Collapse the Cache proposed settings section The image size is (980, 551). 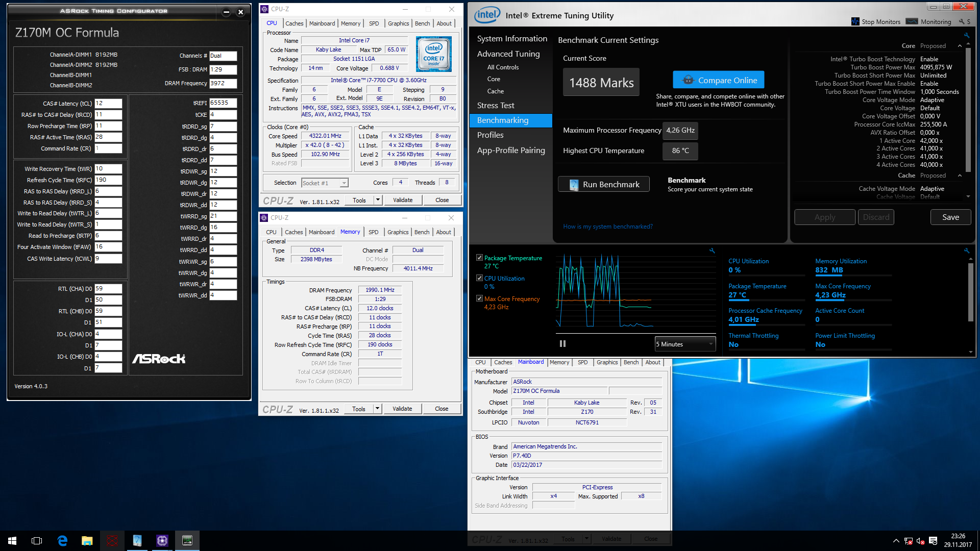coord(960,176)
